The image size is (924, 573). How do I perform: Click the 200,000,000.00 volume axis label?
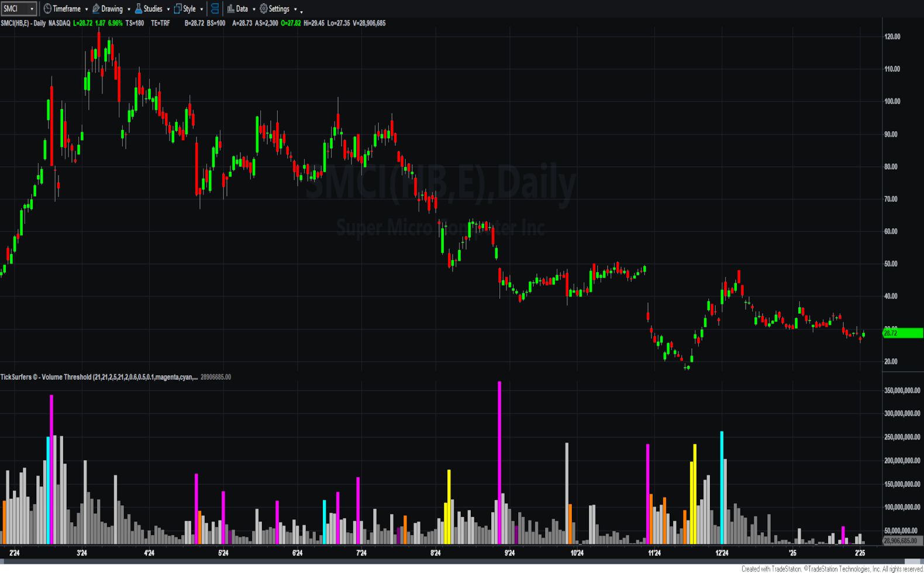[x=902, y=461]
